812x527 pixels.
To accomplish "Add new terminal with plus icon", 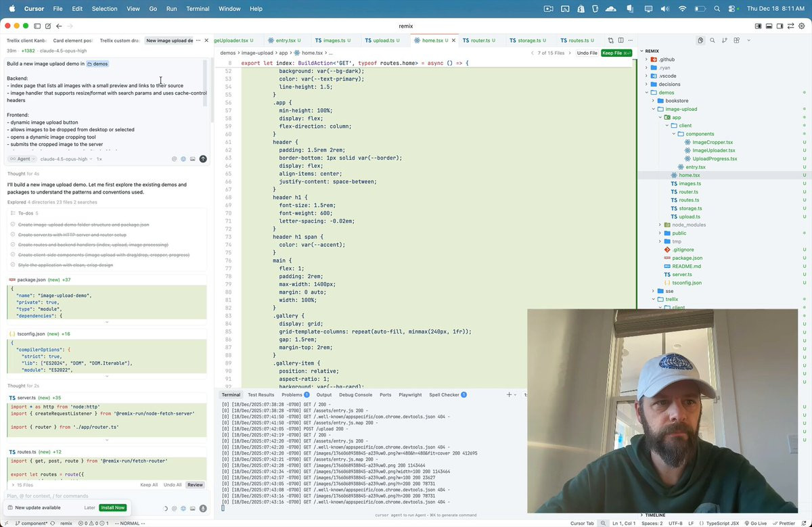I will [509, 394].
